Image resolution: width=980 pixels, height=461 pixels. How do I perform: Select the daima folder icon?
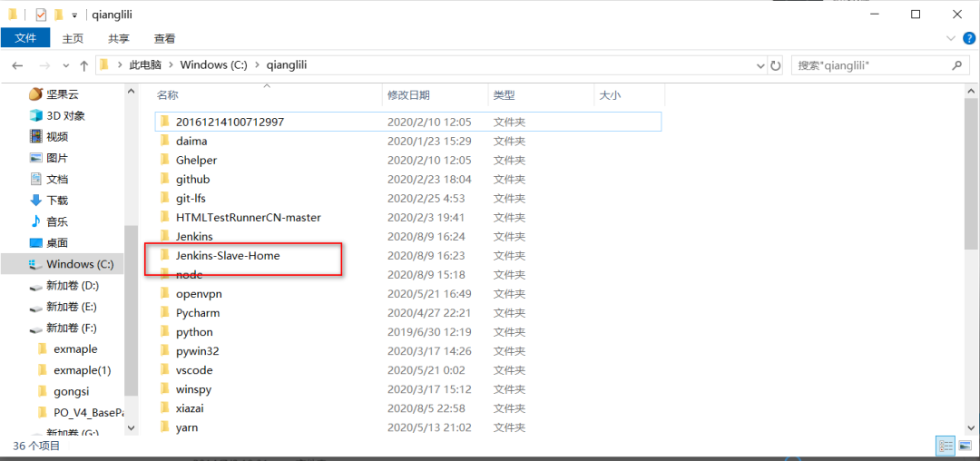(165, 141)
